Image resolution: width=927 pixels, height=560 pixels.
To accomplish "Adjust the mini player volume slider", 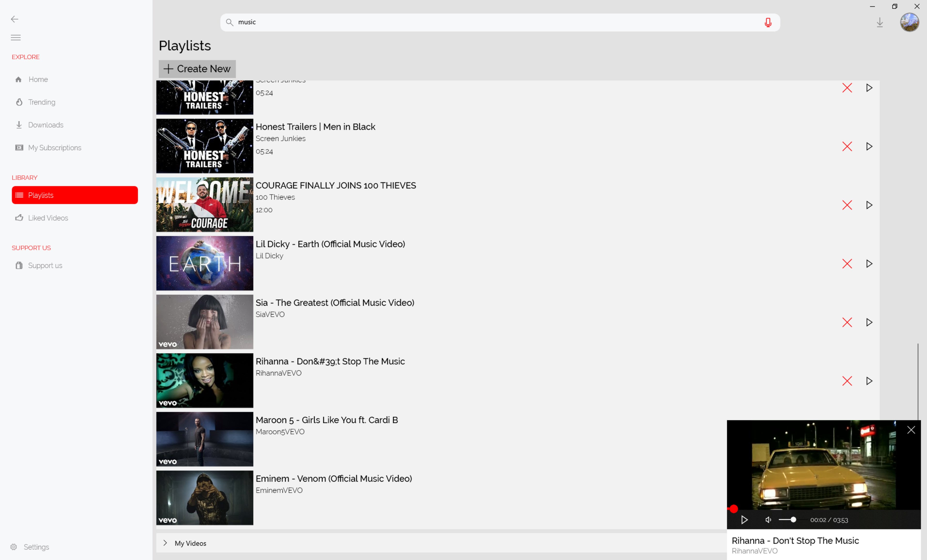I will coord(787,520).
